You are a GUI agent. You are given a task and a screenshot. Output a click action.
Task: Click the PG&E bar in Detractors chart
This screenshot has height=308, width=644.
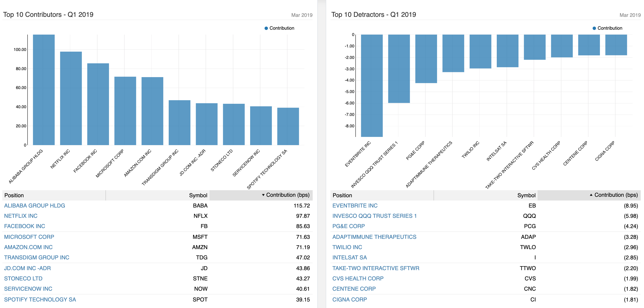pyautogui.click(x=426, y=59)
